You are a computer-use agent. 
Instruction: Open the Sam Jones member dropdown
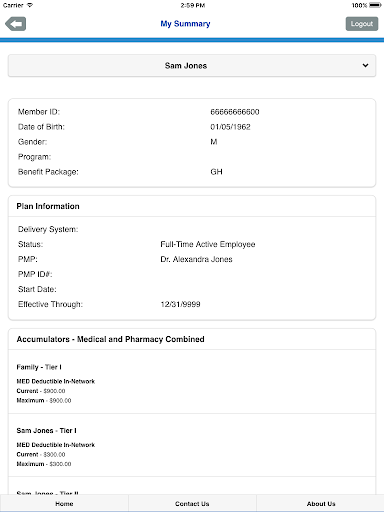coord(192,66)
